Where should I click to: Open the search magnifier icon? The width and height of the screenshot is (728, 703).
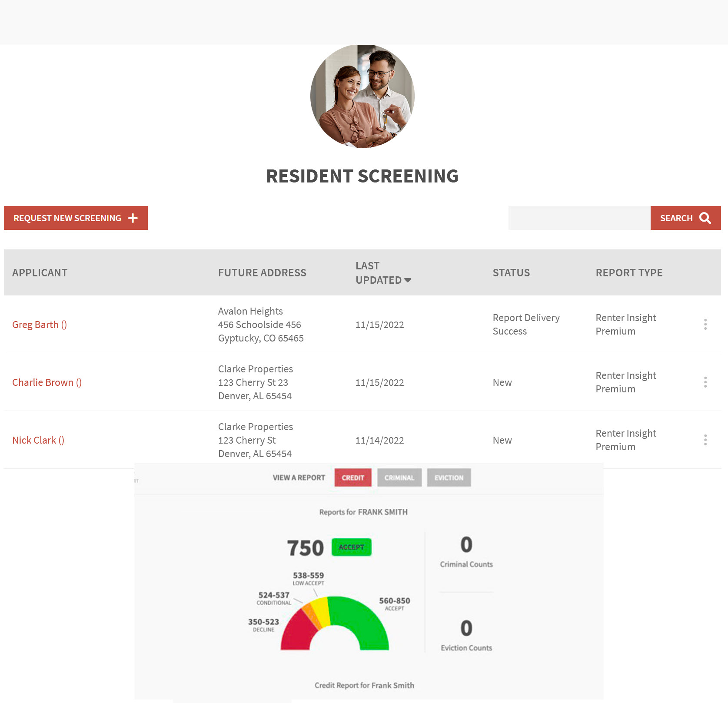(705, 218)
